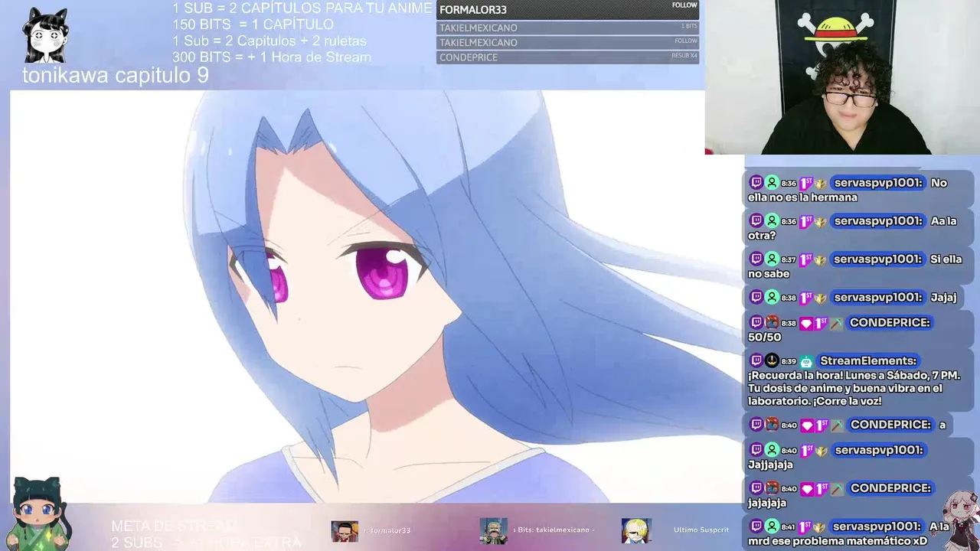Image resolution: width=980 pixels, height=551 pixels.
Task: Click the "1 Sub = 2 Capitulos + 2 ruletas" line
Action: pyautogui.click(x=269, y=41)
